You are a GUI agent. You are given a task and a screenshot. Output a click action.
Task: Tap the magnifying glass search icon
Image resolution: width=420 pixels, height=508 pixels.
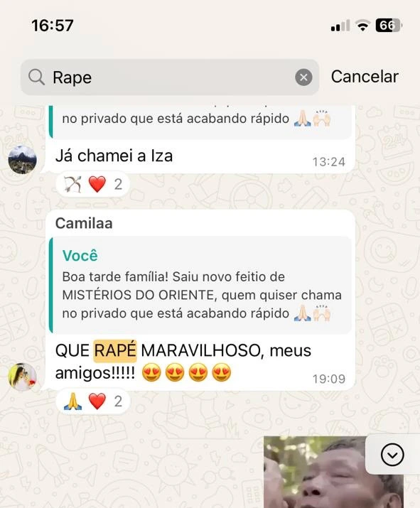tap(36, 77)
